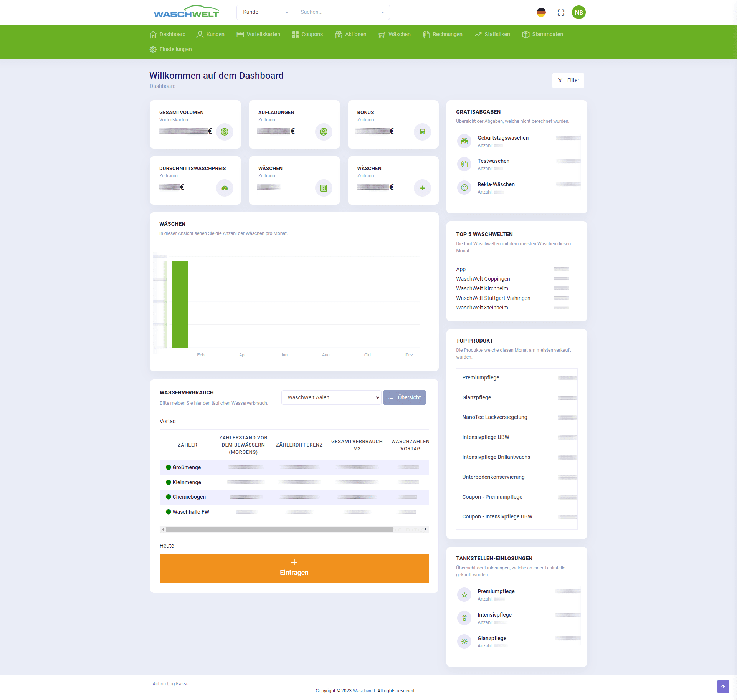Open the Coupons menu item

[x=307, y=34]
